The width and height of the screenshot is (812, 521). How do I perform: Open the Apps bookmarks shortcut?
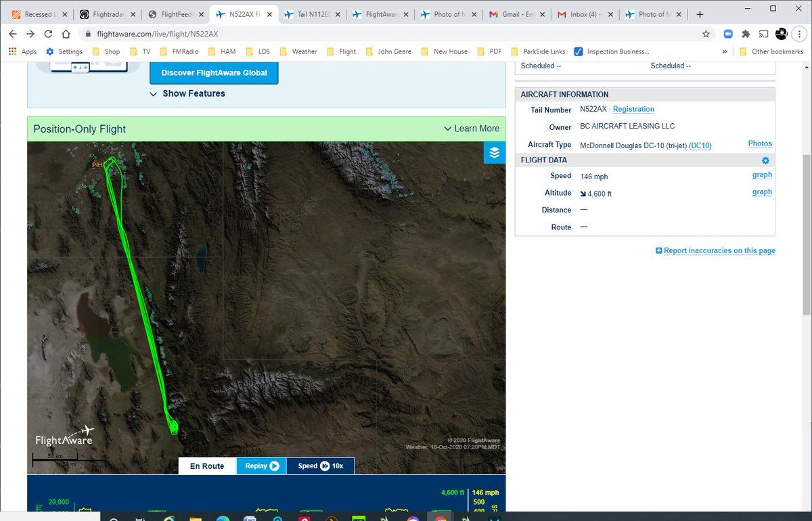(x=22, y=51)
